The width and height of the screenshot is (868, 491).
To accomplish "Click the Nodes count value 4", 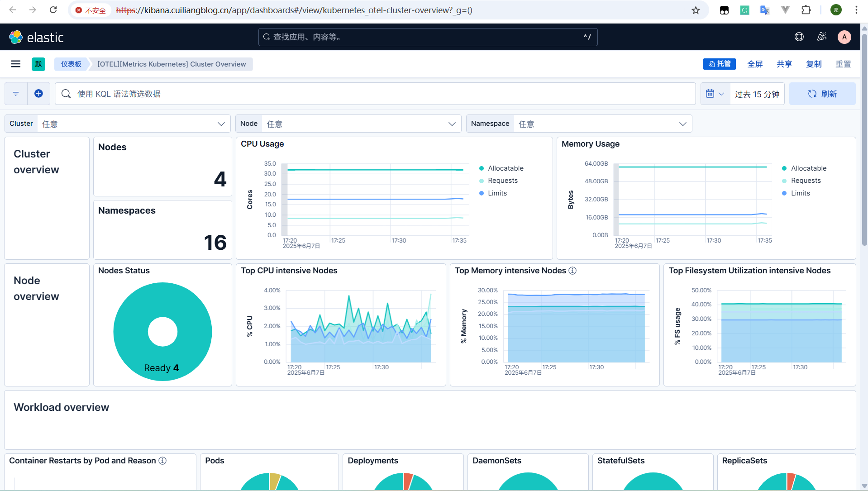I will pos(220,179).
